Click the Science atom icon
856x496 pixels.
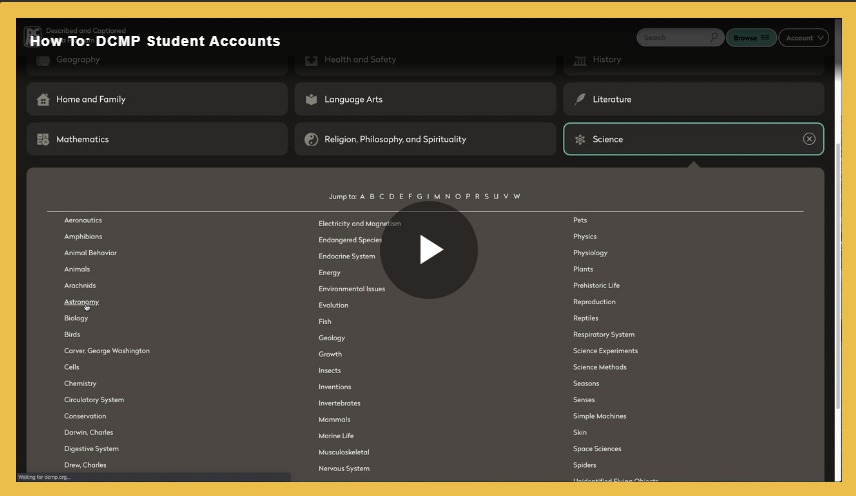click(580, 139)
